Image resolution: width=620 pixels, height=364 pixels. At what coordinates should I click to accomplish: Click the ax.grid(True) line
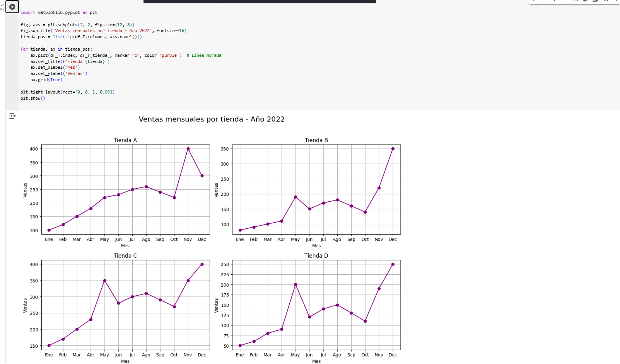pyautogui.click(x=46, y=80)
